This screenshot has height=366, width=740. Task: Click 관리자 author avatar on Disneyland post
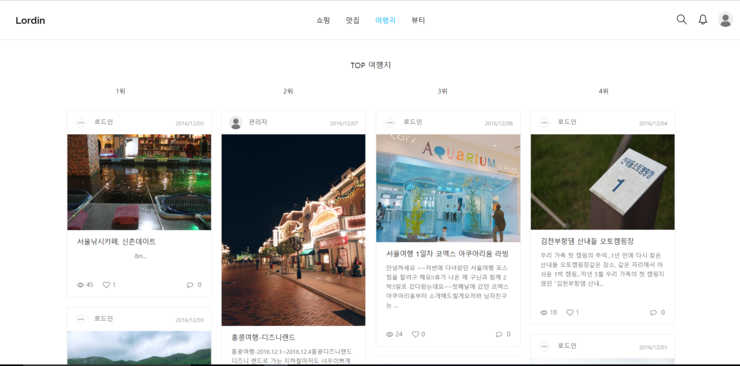(235, 123)
